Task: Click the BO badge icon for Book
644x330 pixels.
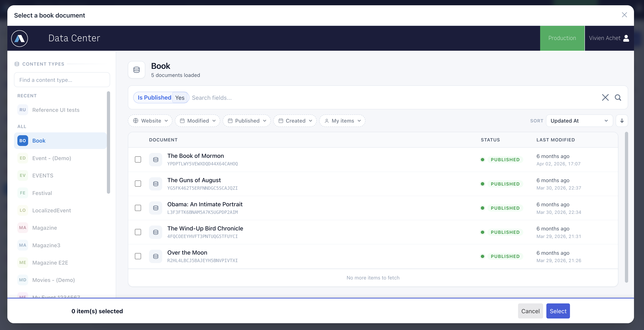Action: point(23,140)
